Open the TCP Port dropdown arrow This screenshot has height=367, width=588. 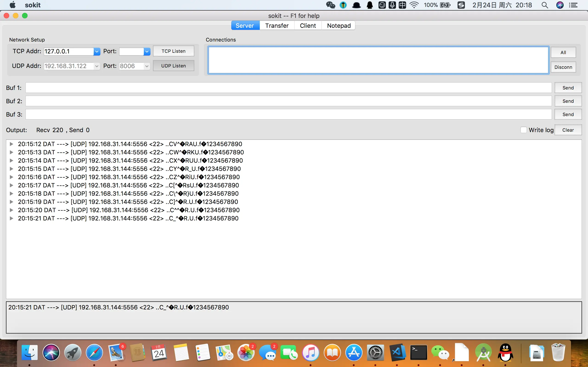[147, 51]
